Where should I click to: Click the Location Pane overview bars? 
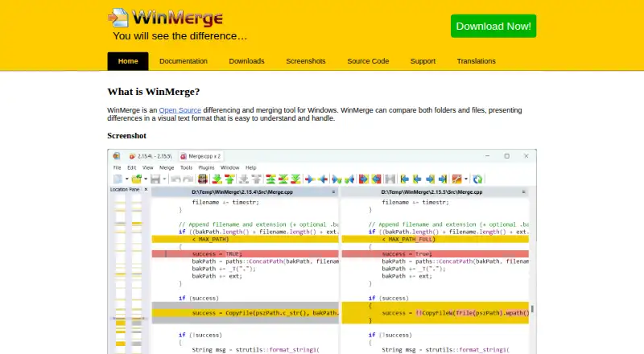pyautogui.click(x=129, y=273)
